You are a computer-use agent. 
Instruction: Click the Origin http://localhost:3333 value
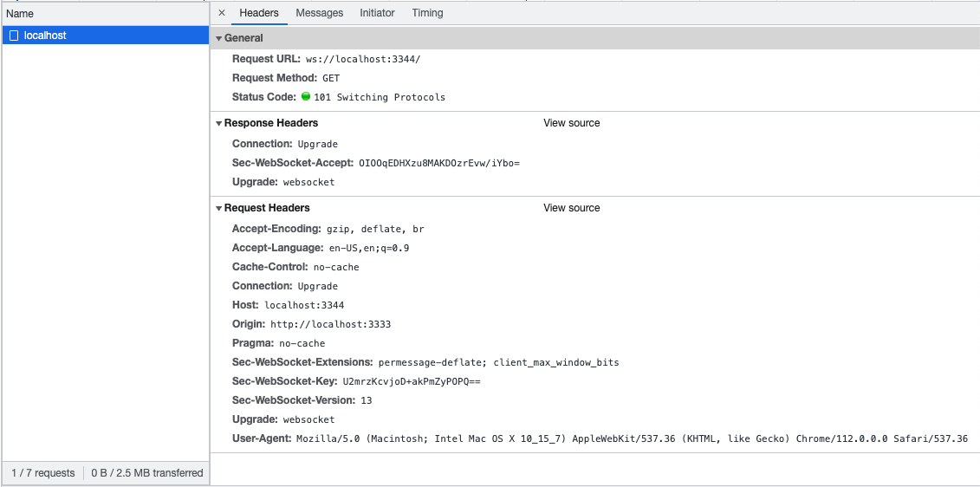331,324
